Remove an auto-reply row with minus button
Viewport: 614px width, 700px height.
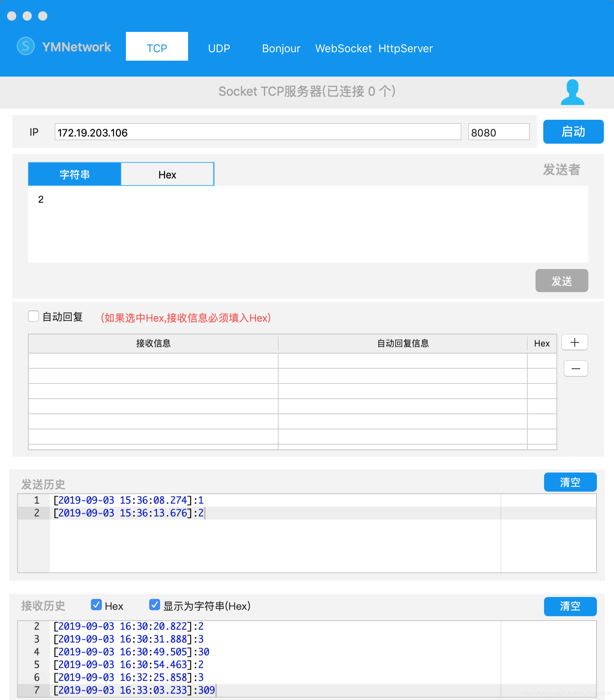coord(576,368)
